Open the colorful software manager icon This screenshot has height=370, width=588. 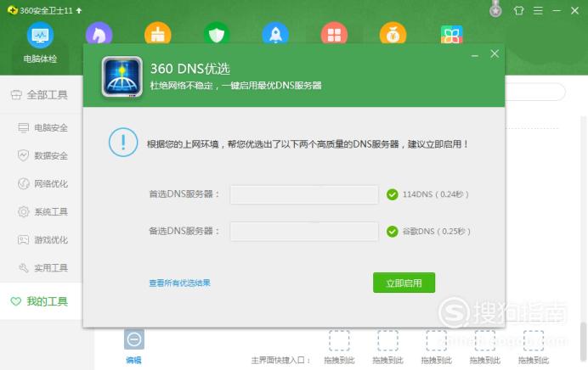(451, 34)
